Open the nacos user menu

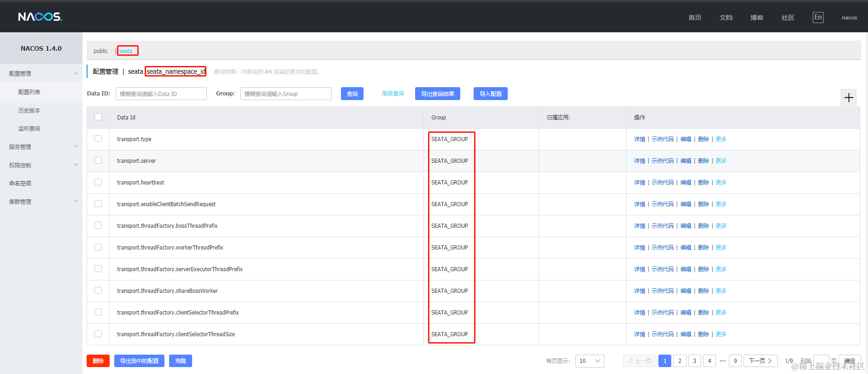point(850,18)
